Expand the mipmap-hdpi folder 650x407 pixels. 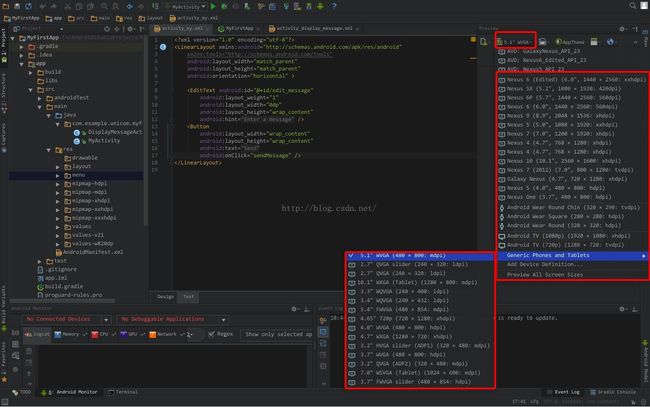coord(58,183)
